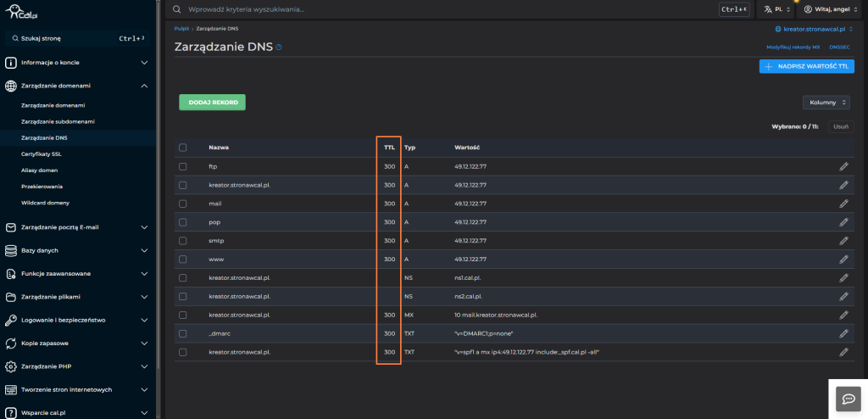Edit the ns2.cal.pl. NS record pencil icon

(843, 297)
